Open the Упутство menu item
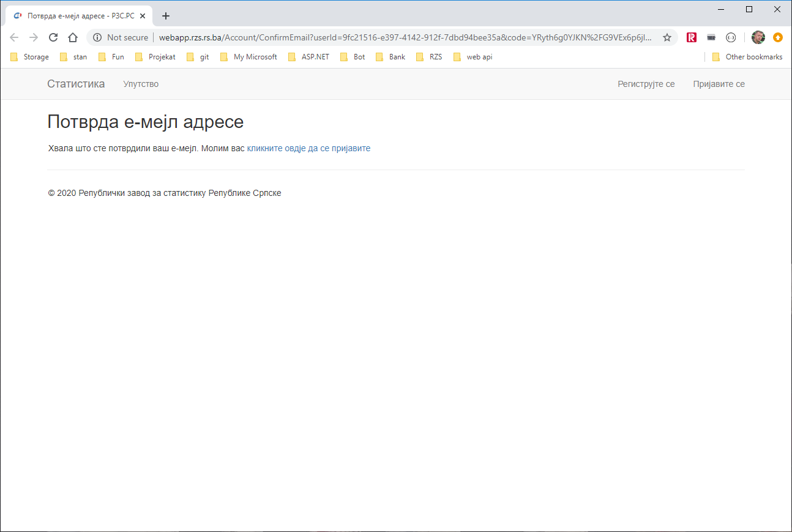 tap(141, 84)
